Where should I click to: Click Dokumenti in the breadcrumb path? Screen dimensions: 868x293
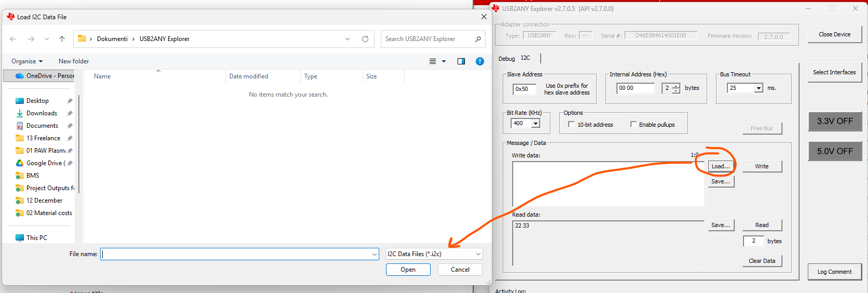(x=112, y=39)
